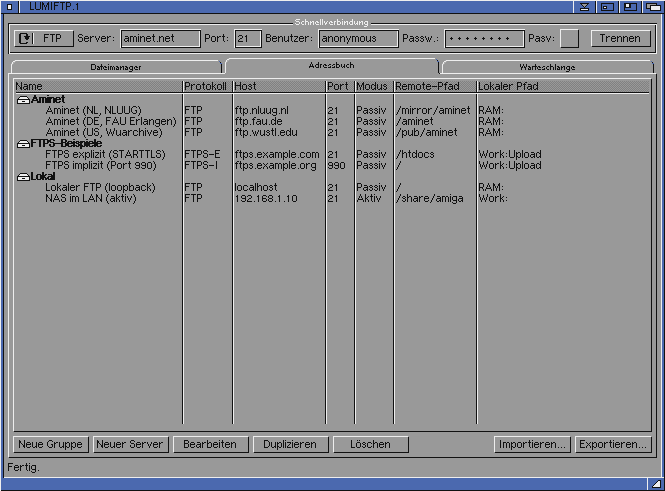Click the Lokal group drawer icon
This screenshot has height=491, width=665.
[x=23, y=177]
